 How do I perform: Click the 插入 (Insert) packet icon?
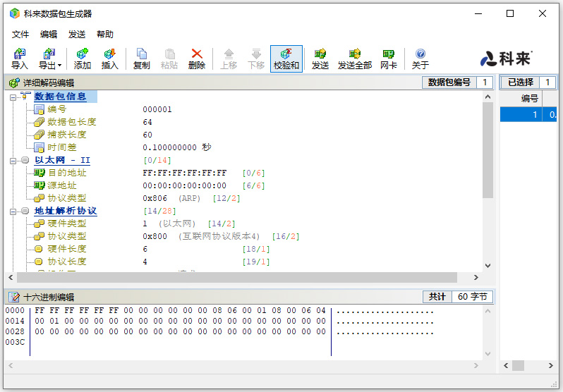tap(109, 59)
